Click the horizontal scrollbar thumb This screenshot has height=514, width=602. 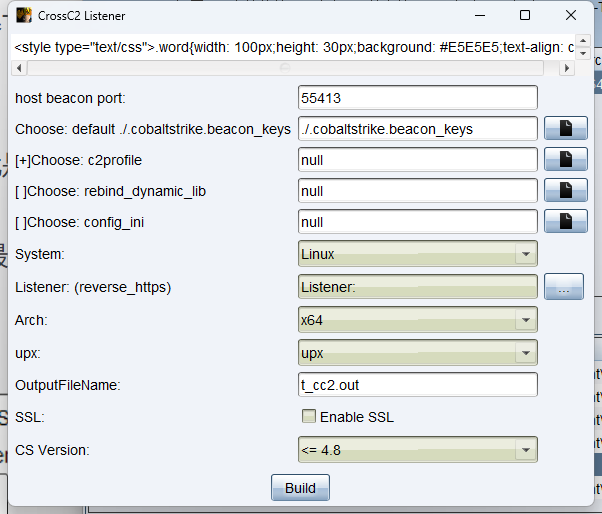285,68
